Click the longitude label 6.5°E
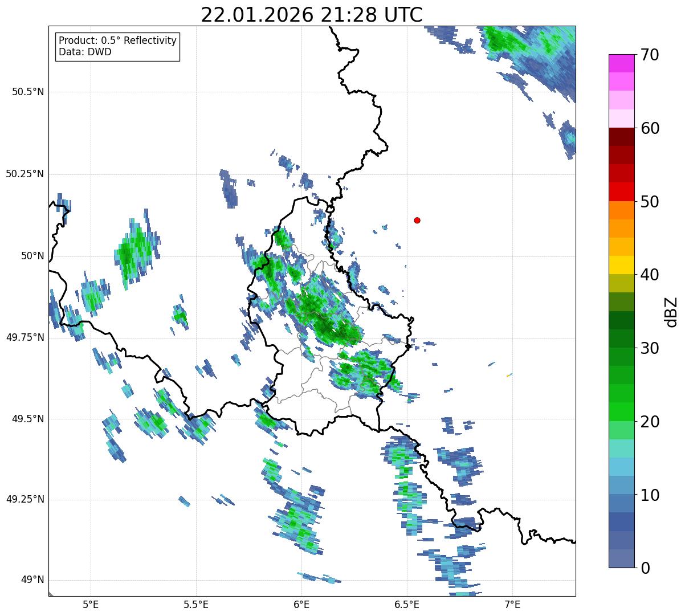 click(407, 604)
